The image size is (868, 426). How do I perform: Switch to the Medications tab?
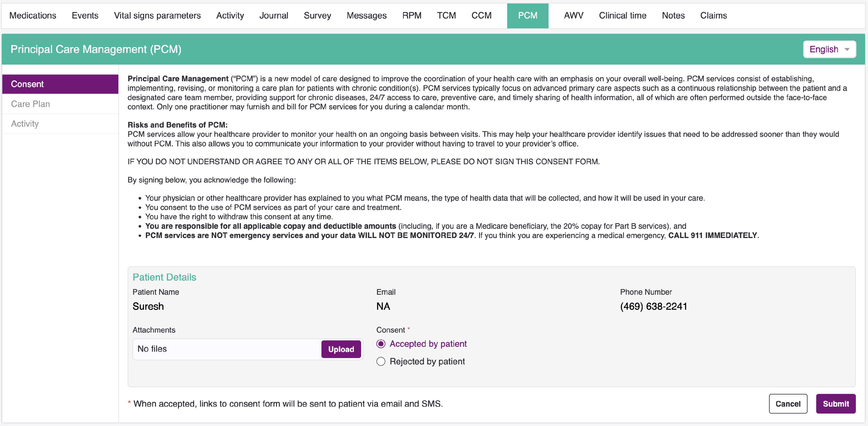pos(33,16)
